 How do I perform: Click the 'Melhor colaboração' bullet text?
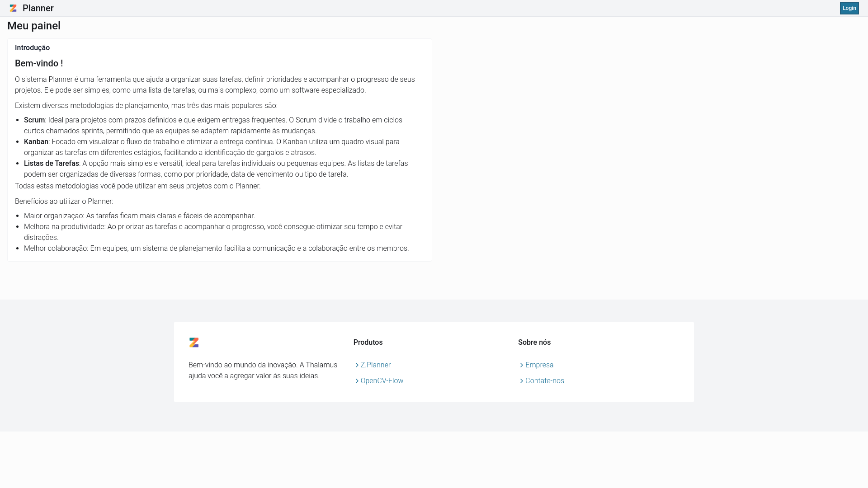point(216,248)
